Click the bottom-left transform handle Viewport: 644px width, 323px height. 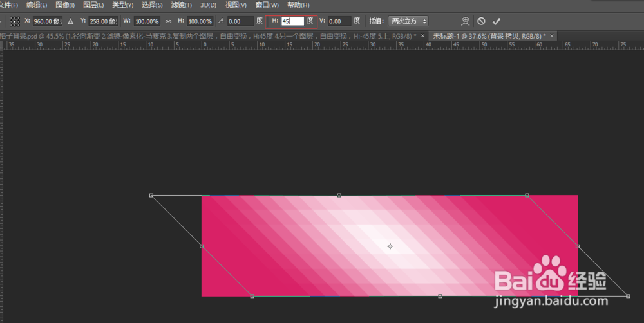[252, 296]
